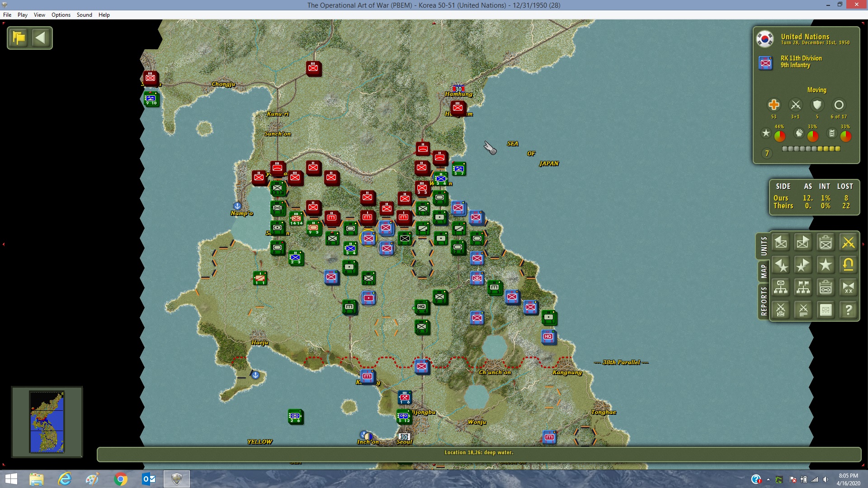Click the next formation right-arrow star icon

pyautogui.click(x=803, y=265)
